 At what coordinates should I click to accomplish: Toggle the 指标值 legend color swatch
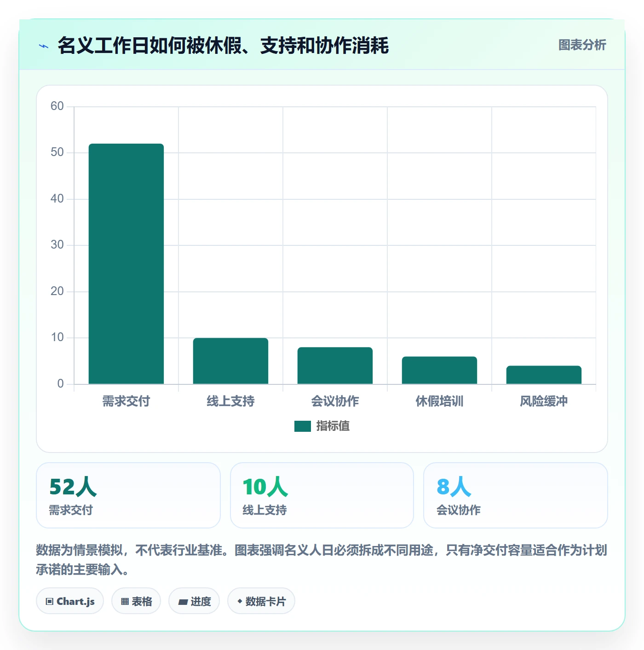(303, 426)
